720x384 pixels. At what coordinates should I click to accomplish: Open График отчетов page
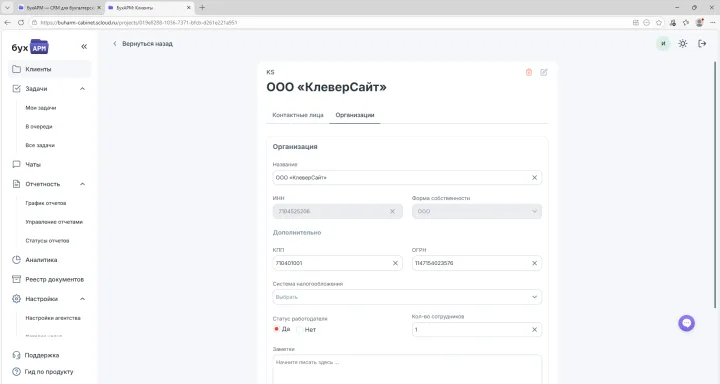(46, 203)
